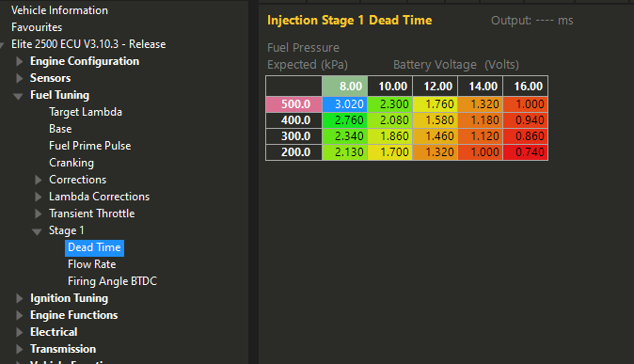Expand the Corrections subtree arrow
This screenshot has width=634, height=364.
click(38, 180)
